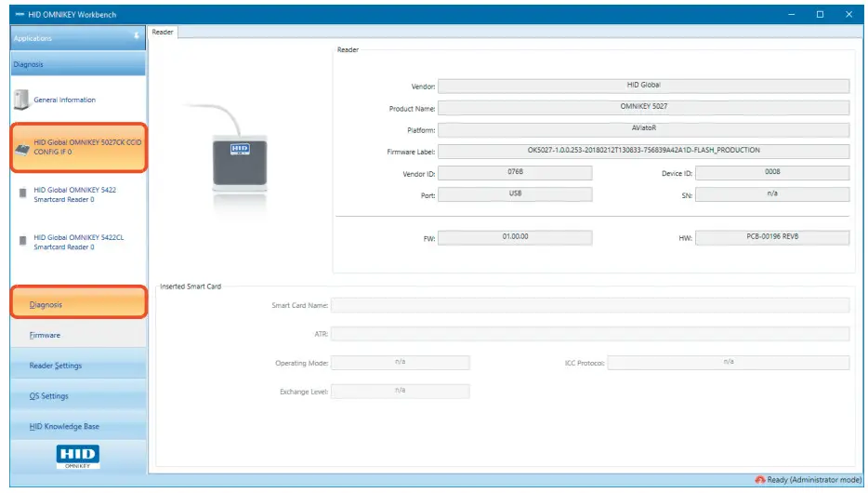The height and width of the screenshot is (493, 868).
Task: Collapse the Applications panel header
Action: click(78, 37)
